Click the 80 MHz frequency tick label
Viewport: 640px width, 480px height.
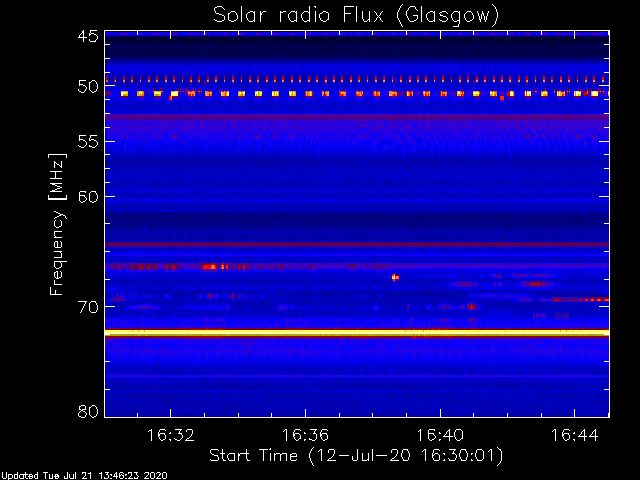pos(88,411)
